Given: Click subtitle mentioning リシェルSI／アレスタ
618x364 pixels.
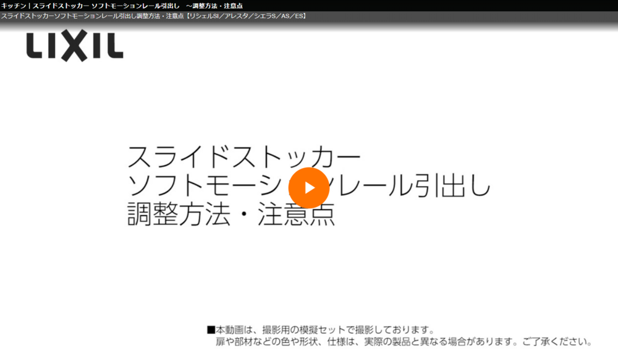Looking at the screenshot, I should point(154,16).
